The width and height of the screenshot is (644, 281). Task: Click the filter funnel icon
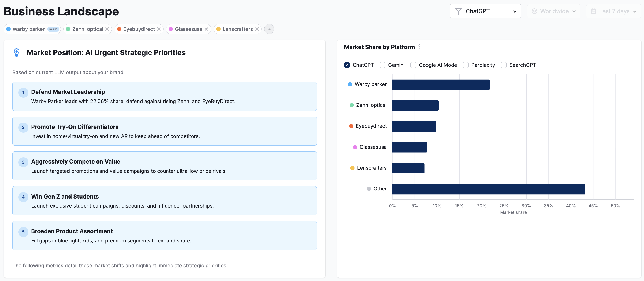point(458,11)
